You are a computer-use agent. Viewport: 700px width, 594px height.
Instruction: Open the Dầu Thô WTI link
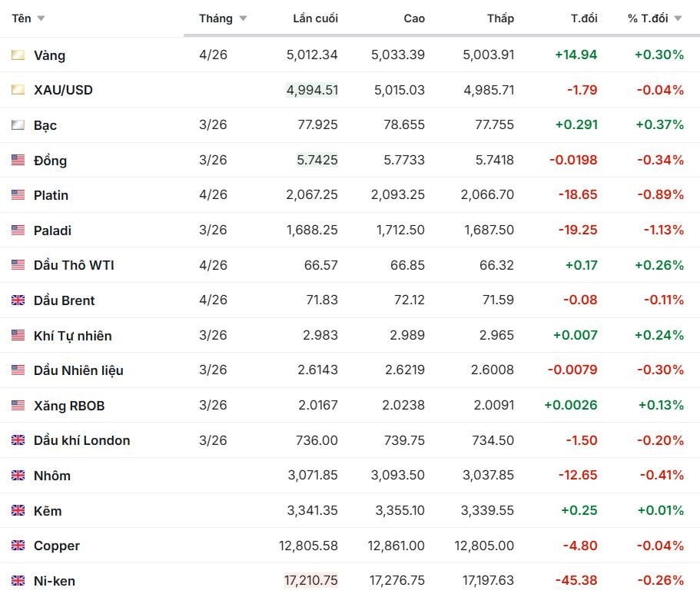(x=74, y=265)
